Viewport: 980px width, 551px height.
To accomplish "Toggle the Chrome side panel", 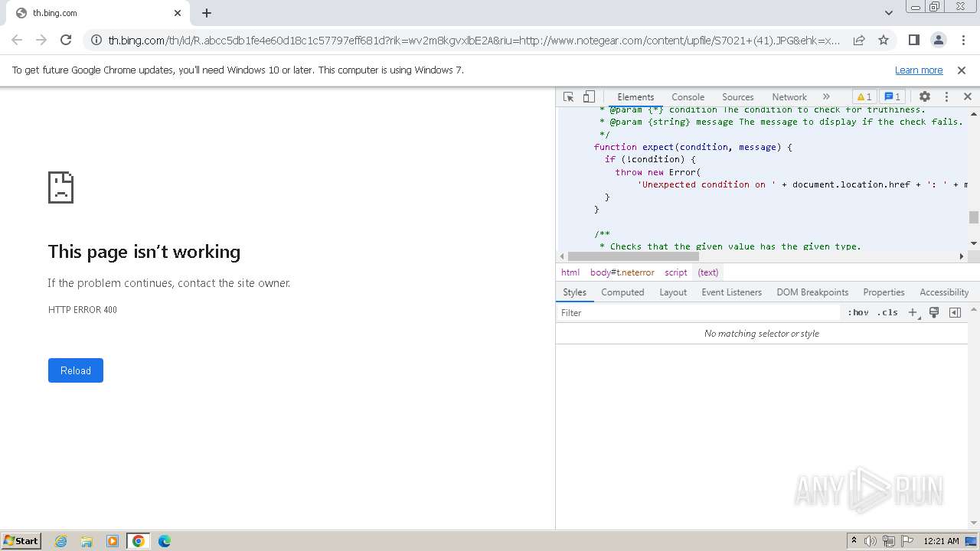I will pyautogui.click(x=913, y=40).
